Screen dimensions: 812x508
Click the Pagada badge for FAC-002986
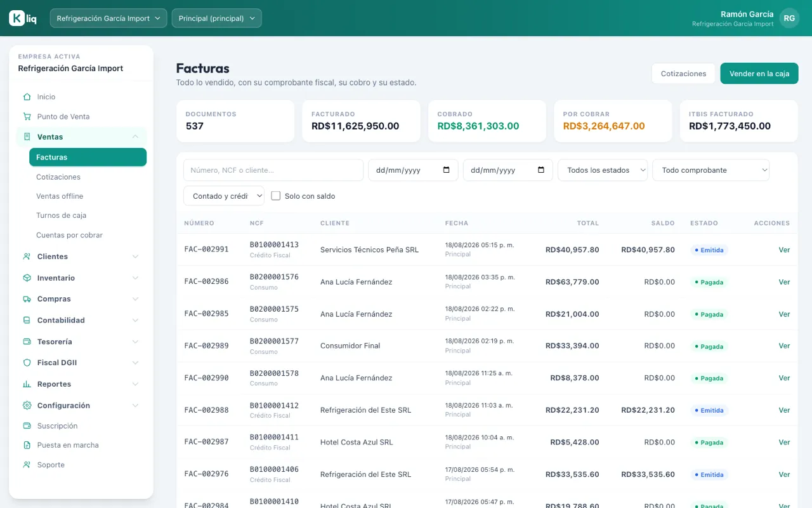[x=709, y=283]
